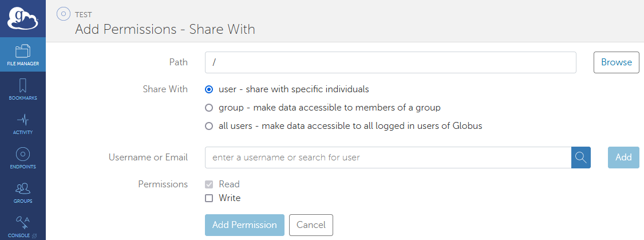The width and height of the screenshot is (644, 240).
Task: Click the Browse button
Action: pos(616,62)
